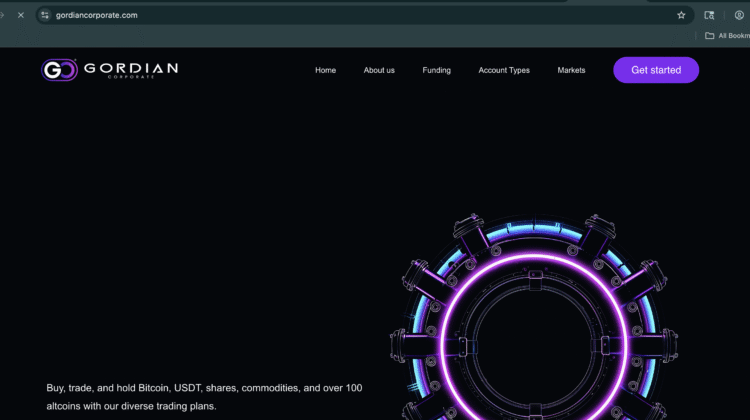This screenshot has width=750, height=420.
Task: Click the 'Buy, trade, and hold Bitcoin' line
Action: [204, 387]
